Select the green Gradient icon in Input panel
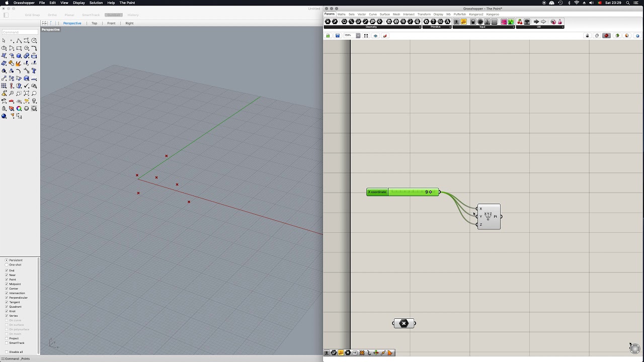Viewport: 644px width, 362px height. (x=511, y=22)
